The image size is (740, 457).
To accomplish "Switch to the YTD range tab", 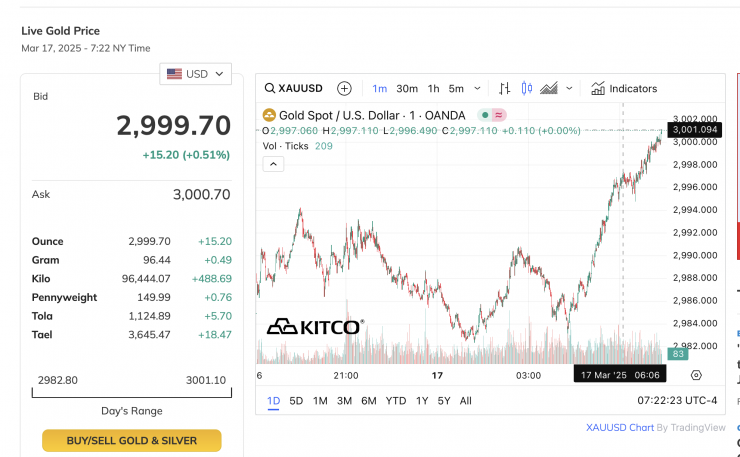I will click(x=395, y=401).
